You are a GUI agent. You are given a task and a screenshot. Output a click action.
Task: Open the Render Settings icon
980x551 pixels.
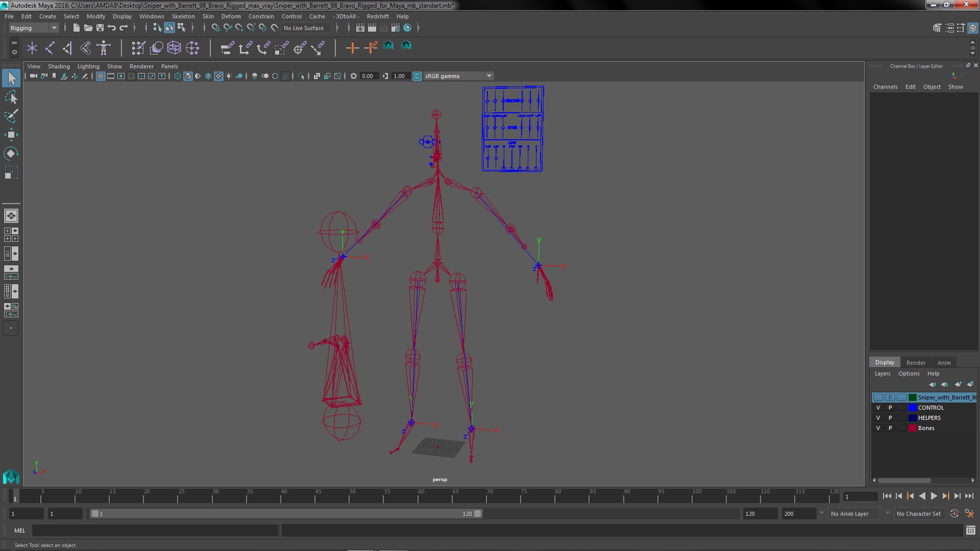[x=396, y=28]
